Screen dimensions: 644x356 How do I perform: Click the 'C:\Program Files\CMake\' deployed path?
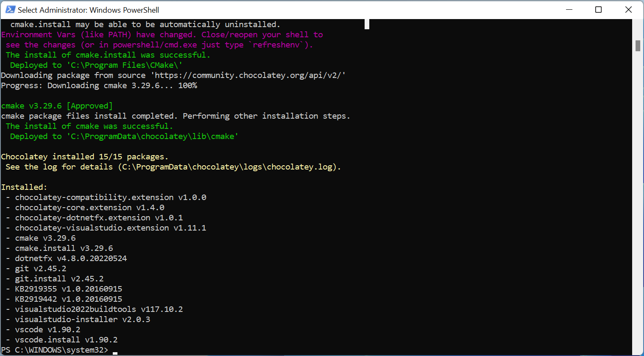click(125, 65)
